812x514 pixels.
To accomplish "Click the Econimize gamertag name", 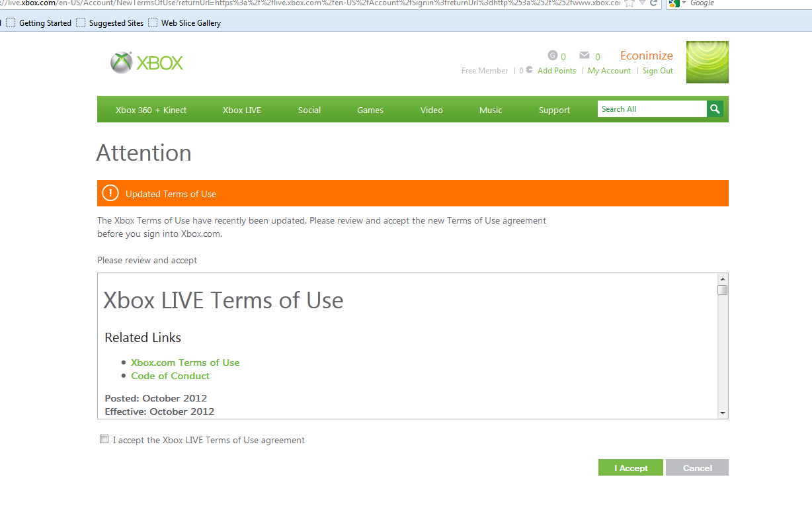I will pyautogui.click(x=647, y=56).
